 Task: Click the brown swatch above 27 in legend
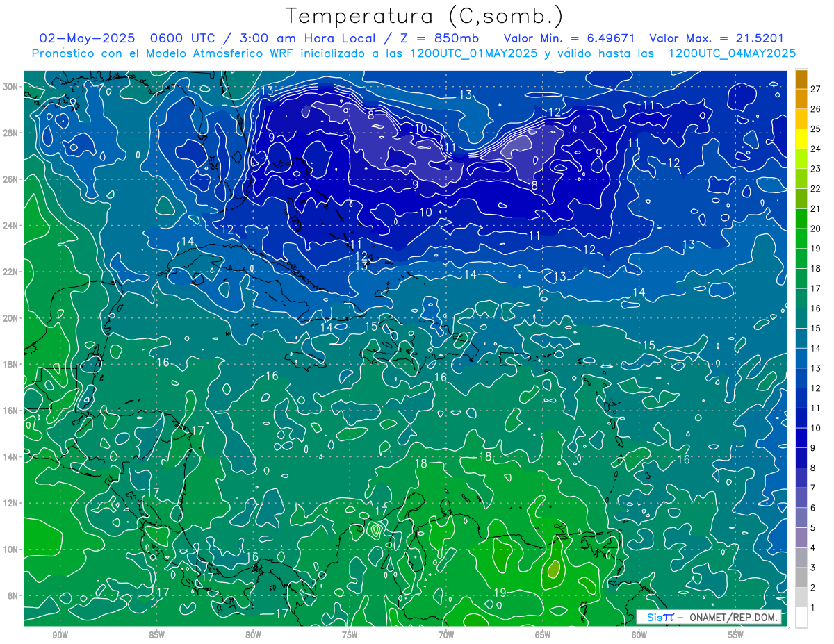click(x=801, y=79)
